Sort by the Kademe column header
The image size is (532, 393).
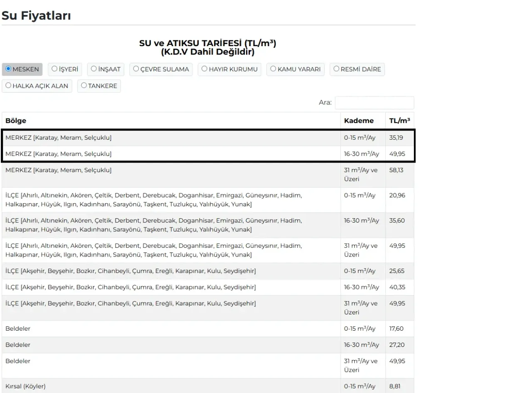(358, 121)
